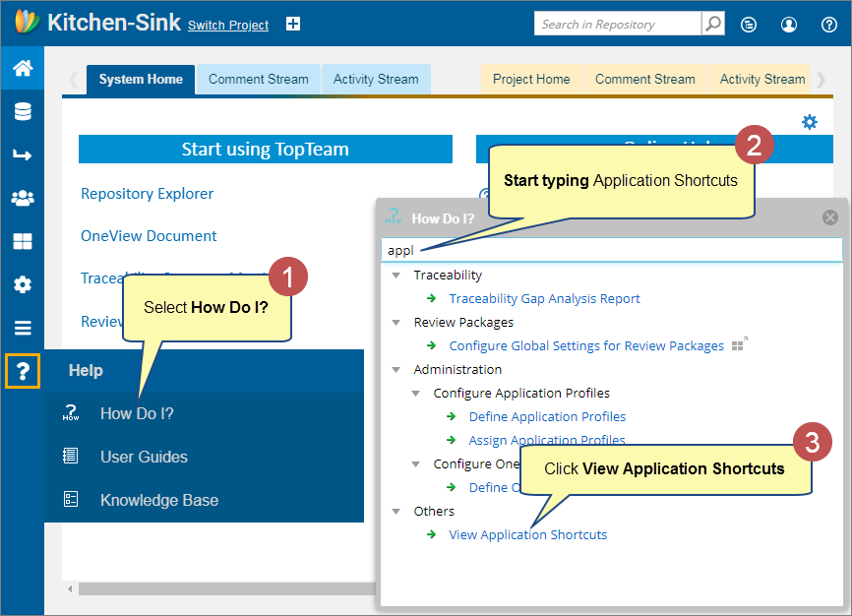Click the grid icon after Configure Global Settings link

(x=739, y=344)
